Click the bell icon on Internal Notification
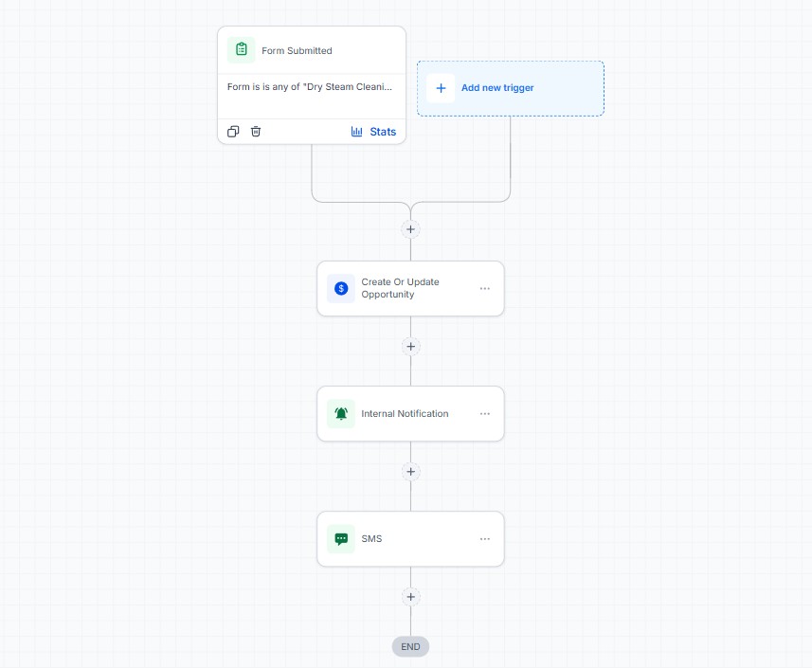 (341, 414)
